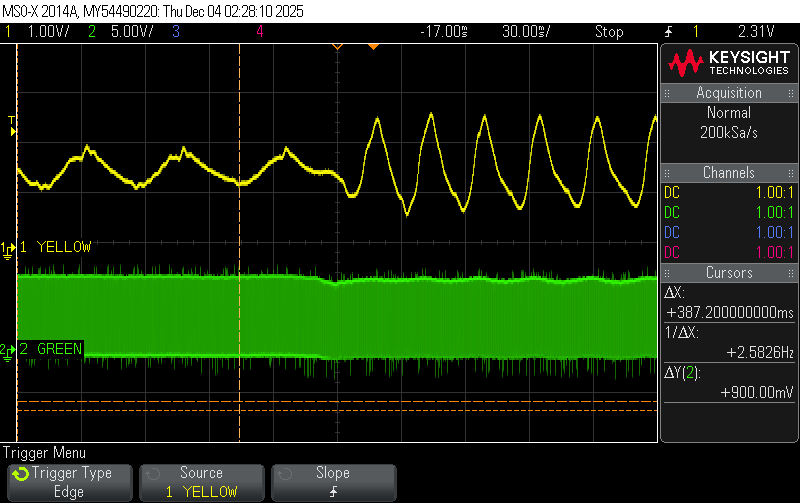Click the channel 1 ground reference marker
800x503 pixels.
(8, 250)
